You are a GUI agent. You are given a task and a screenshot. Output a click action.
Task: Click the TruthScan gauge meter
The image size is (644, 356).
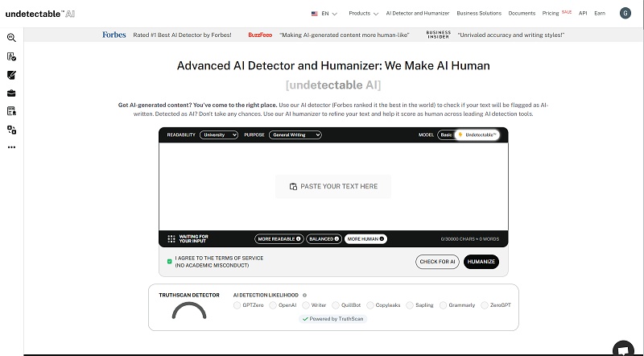(x=189, y=311)
